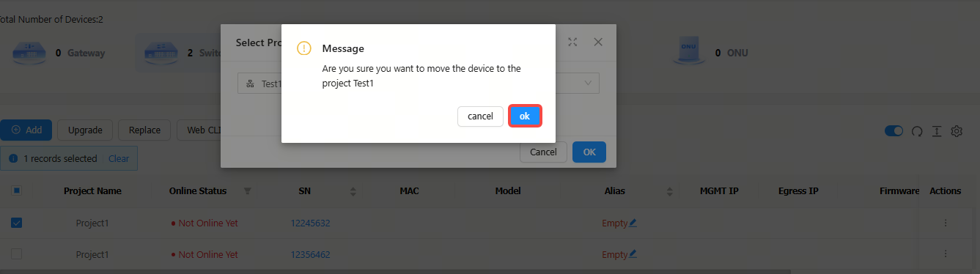
Task: Check the checkbox for device 12356462
Action: [16, 253]
